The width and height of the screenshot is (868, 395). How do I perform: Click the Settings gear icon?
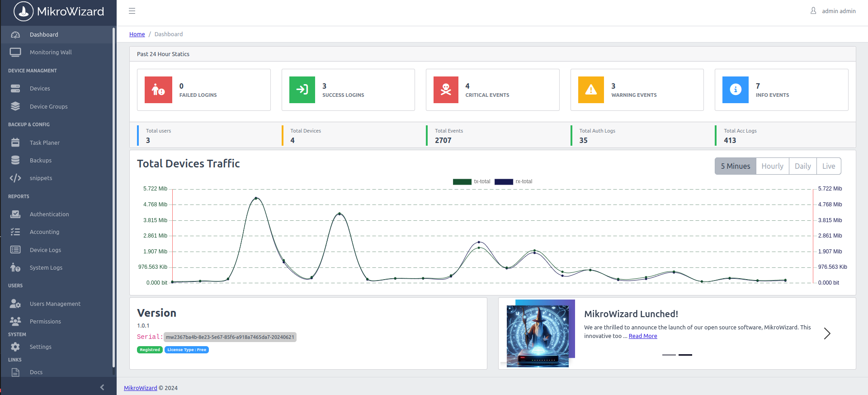coord(15,347)
